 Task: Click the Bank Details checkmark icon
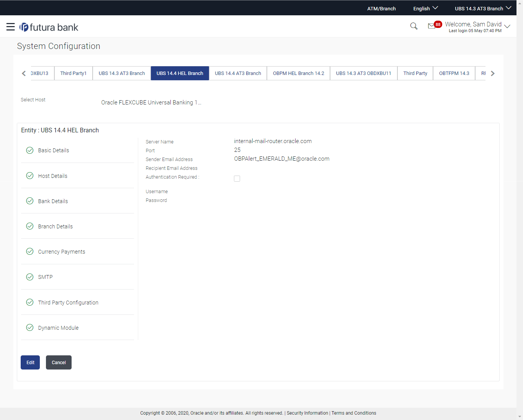tap(30, 201)
